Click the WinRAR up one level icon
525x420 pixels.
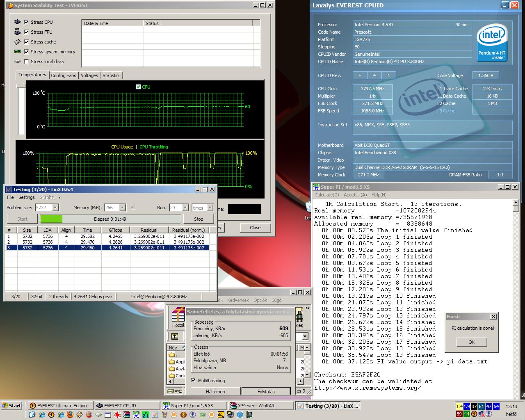[x=175, y=336]
